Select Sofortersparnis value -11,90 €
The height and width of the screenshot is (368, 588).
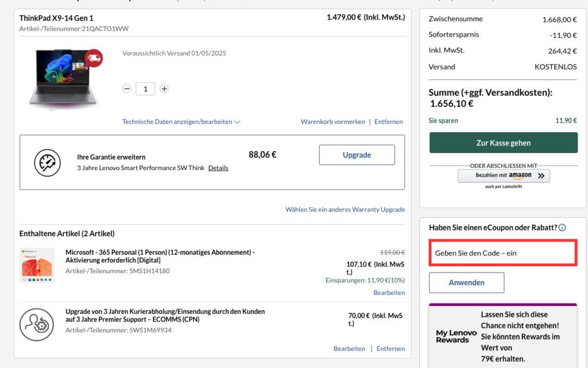(x=563, y=35)
